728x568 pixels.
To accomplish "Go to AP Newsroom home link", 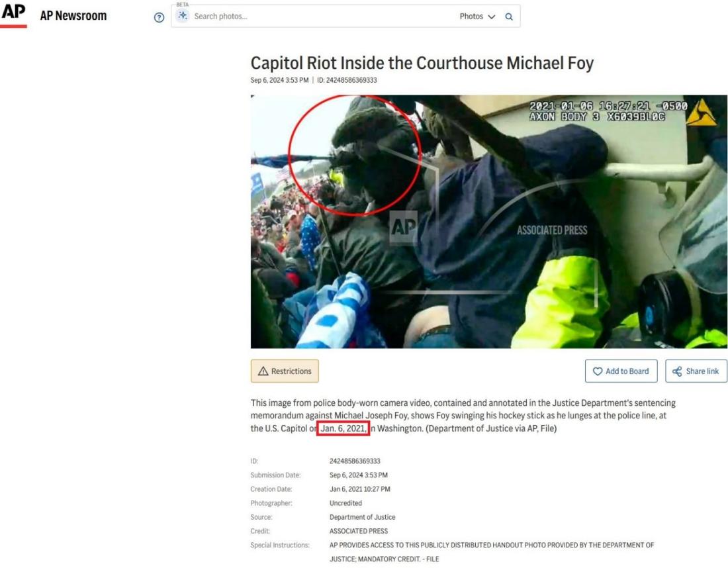I will tap(73, 16).
